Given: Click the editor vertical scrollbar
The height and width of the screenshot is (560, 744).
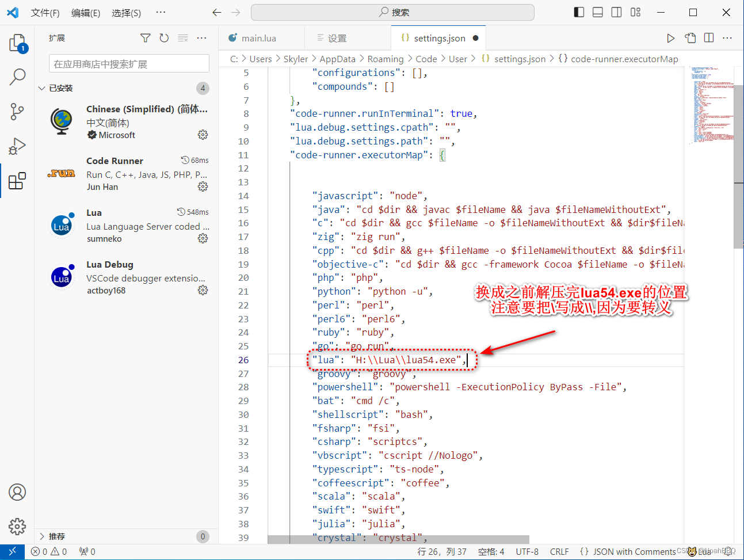Looking at the screenshot, I should pyautogui.click(x=739, y=167).
